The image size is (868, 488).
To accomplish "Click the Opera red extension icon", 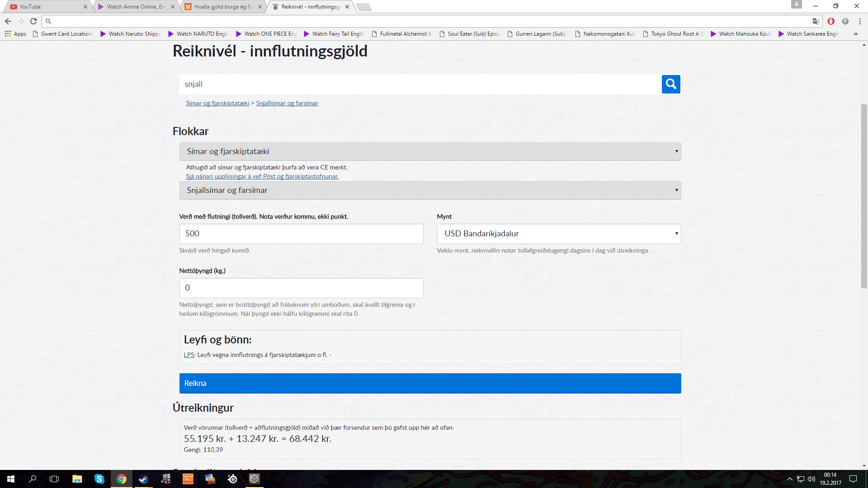I will (x=832, y=21).
